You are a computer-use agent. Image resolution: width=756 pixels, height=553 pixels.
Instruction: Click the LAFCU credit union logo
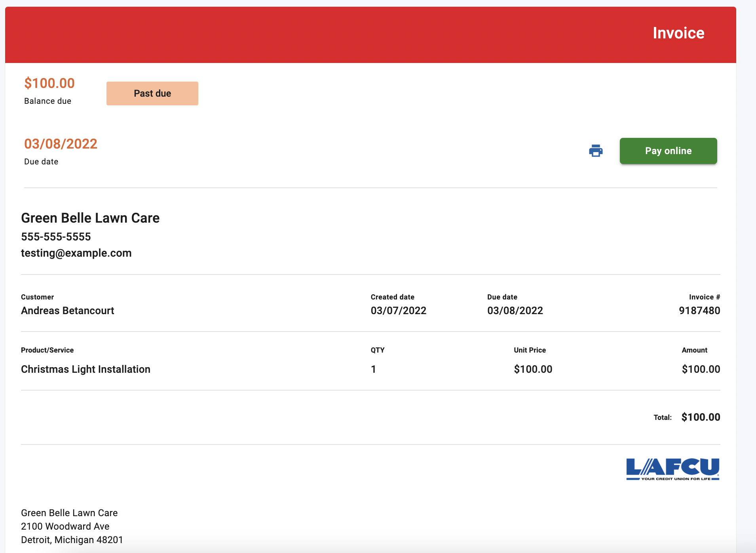(x=672, y=469)
